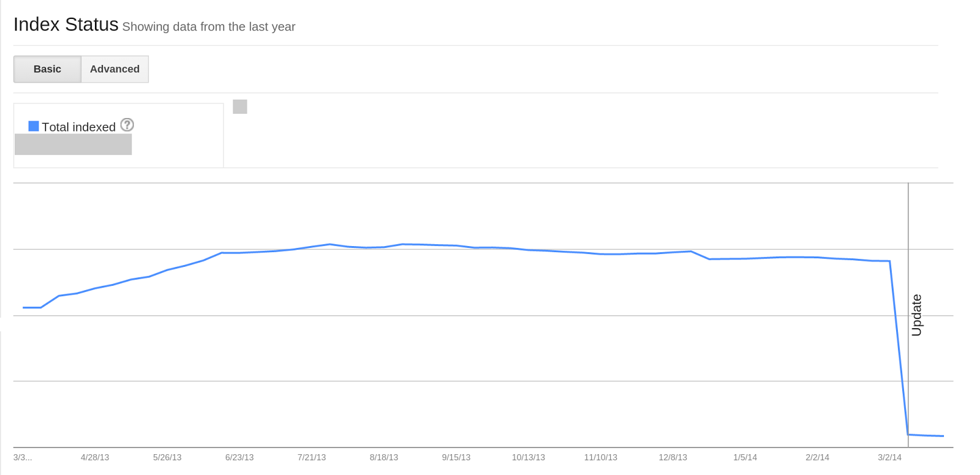Select the 9/15/13 axis date
This screenshot has height=475, width=980.
coord(456,457)
